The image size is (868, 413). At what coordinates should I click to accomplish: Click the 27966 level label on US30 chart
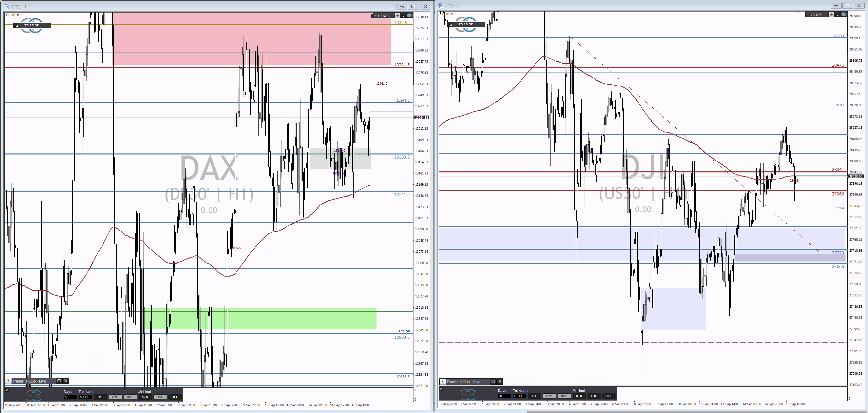tap(838, 194)
